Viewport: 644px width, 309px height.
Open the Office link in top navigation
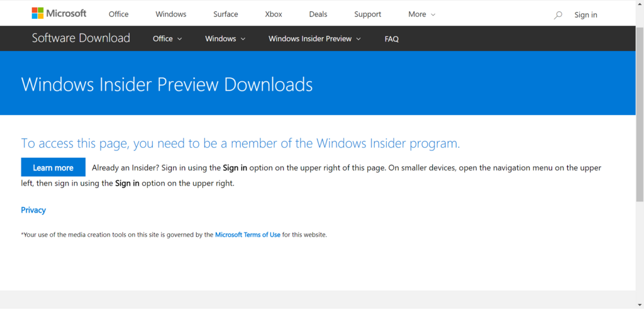[118, 14]
